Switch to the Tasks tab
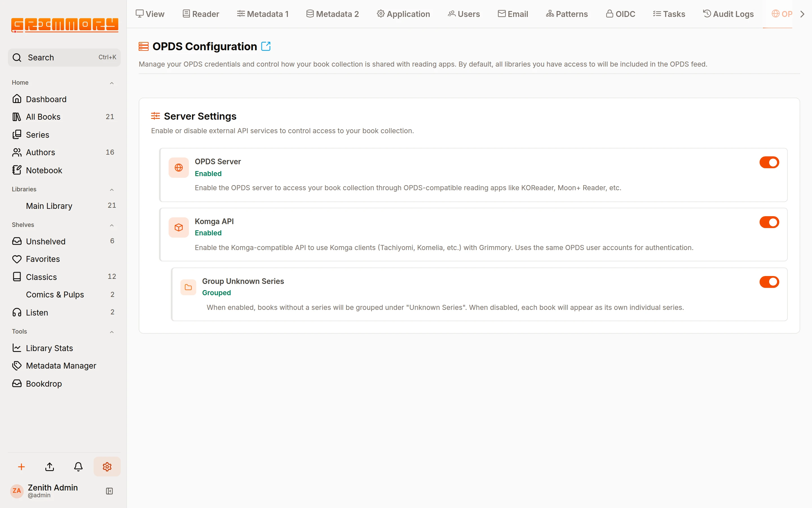 [x=669, y=14]
